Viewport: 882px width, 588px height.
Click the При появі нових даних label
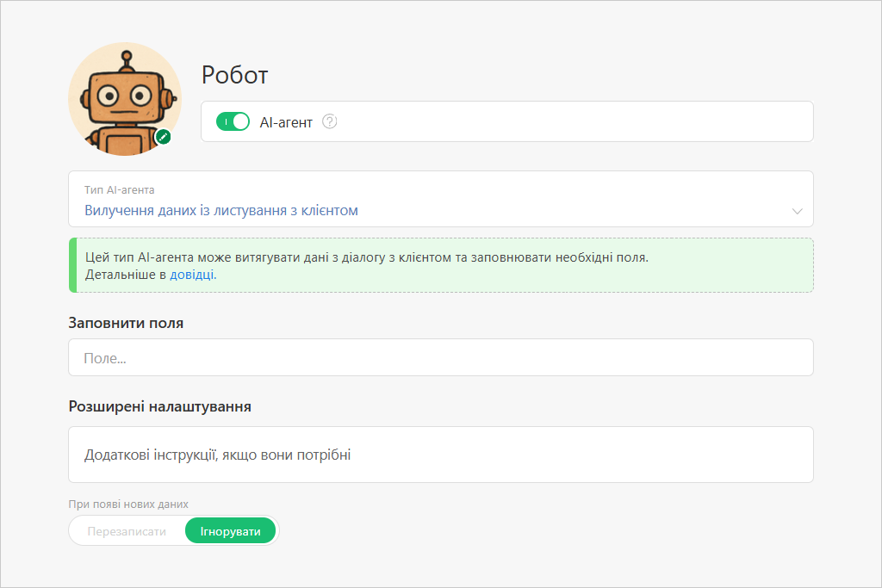[128, 504]
